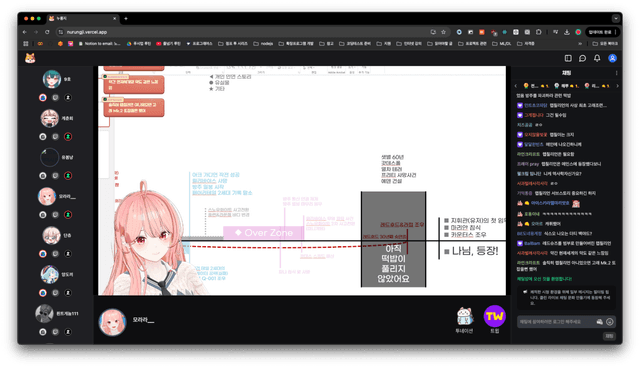640x368 pixels.
Task: Click the orange square extension icon
Action: point(482,32)
